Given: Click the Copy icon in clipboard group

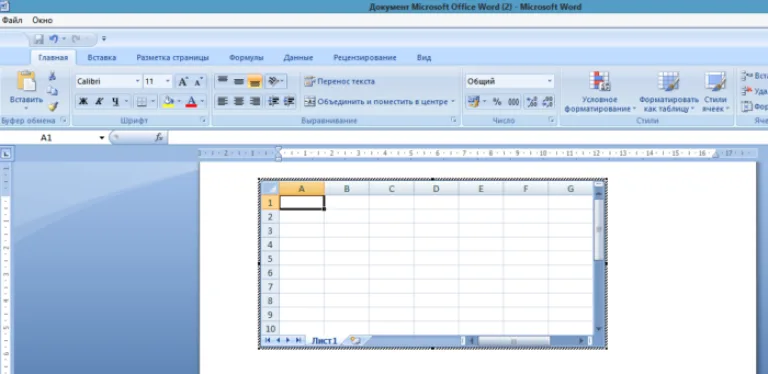Looking at the screenshot, I should [x=52, y=91].
